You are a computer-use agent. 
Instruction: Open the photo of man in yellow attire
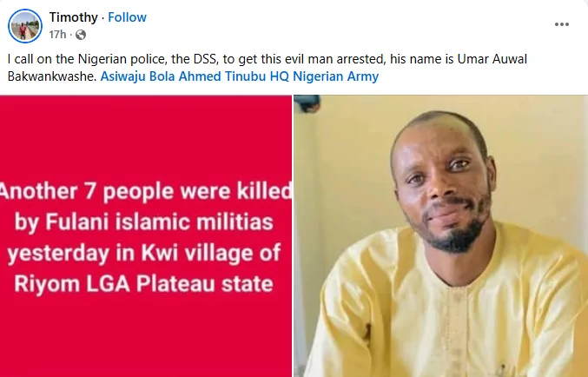440,235
